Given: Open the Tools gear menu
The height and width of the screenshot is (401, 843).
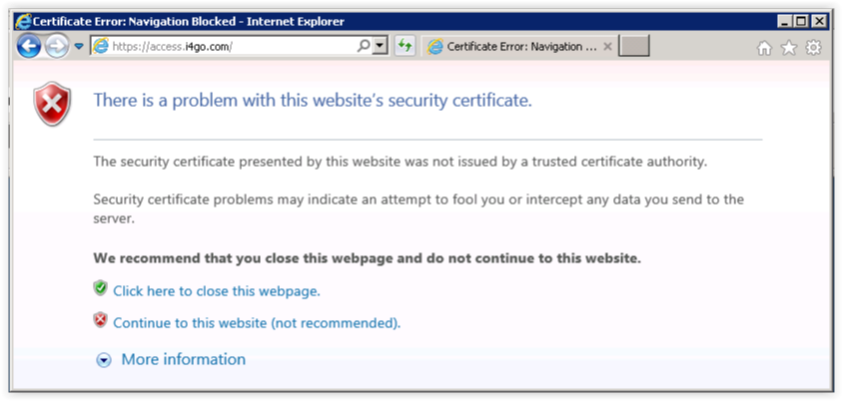Looking at the screenshot, I should click(813, 48).
